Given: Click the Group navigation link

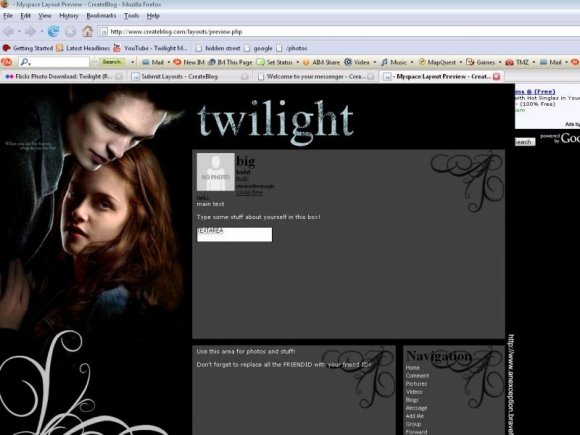Looking at the screenshot, I should click(413, 424).
